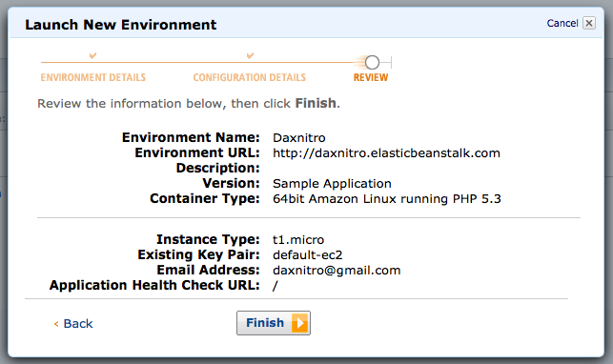This screenshot has width=613, height=364.
Task: Click the Existing Key Pair label
Action: (198, 254)
